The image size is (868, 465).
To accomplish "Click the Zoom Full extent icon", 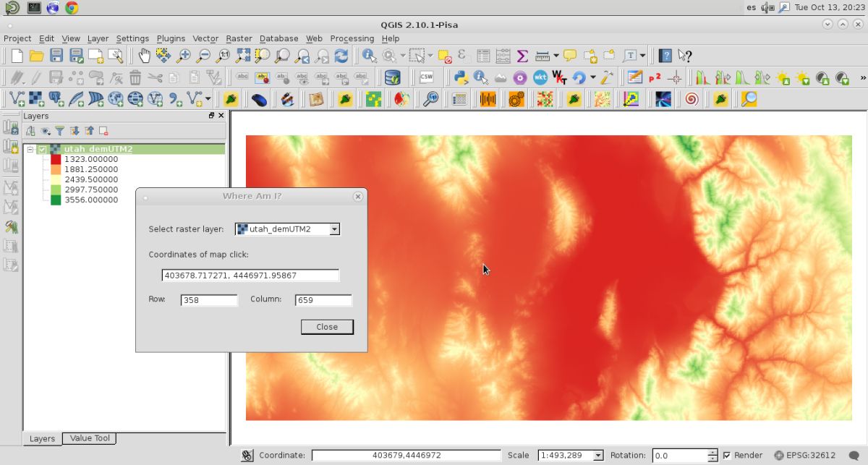I will coord(243,56).
